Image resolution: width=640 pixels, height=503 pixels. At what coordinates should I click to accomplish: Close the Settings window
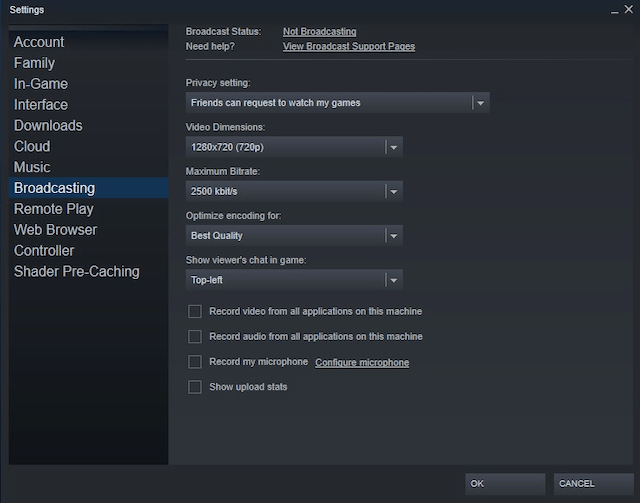pyautogui.click(x=629, y=9)
